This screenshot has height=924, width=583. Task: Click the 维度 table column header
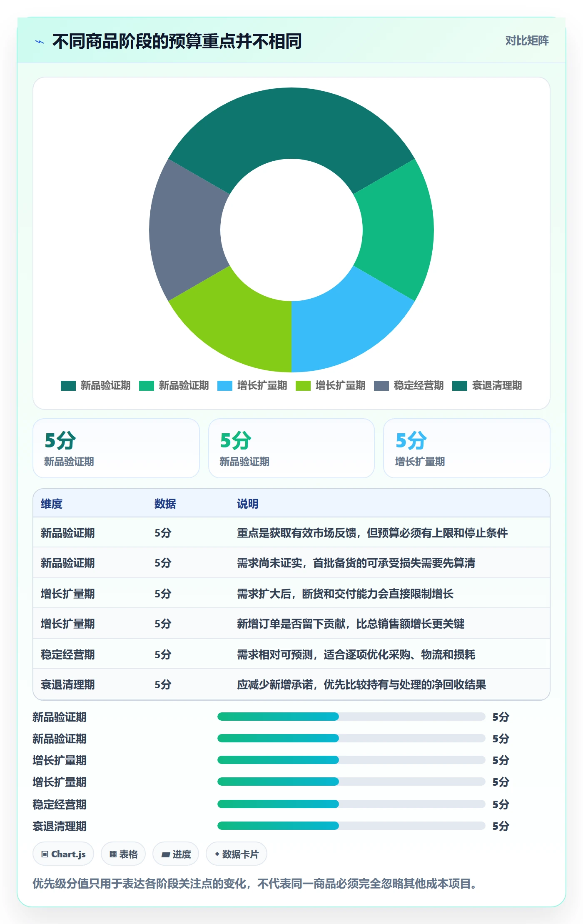tap(52, 504)
